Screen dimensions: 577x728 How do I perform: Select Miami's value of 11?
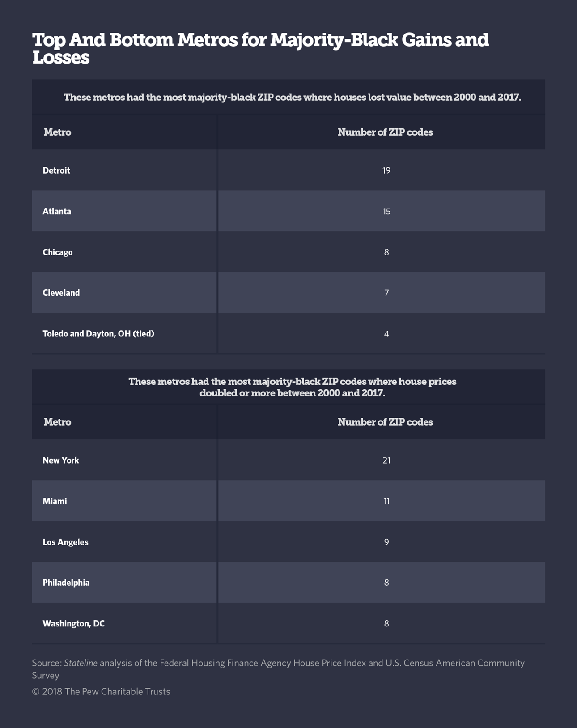[x=386, y=501]
